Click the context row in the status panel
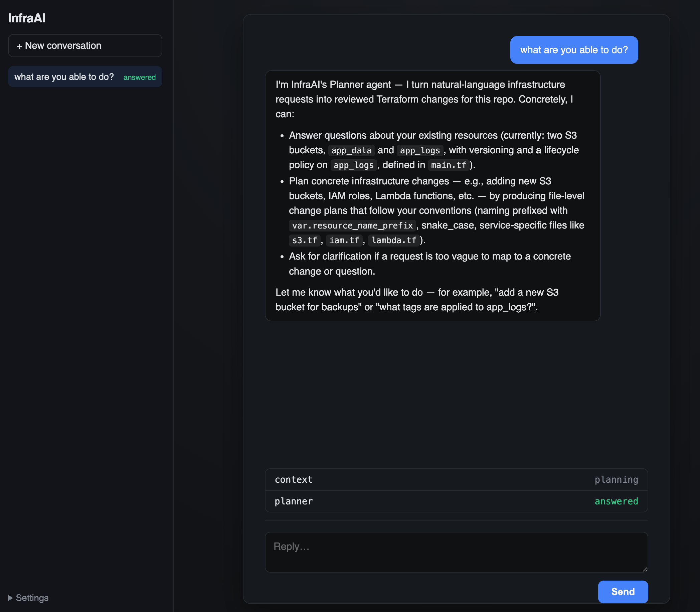 456,479
